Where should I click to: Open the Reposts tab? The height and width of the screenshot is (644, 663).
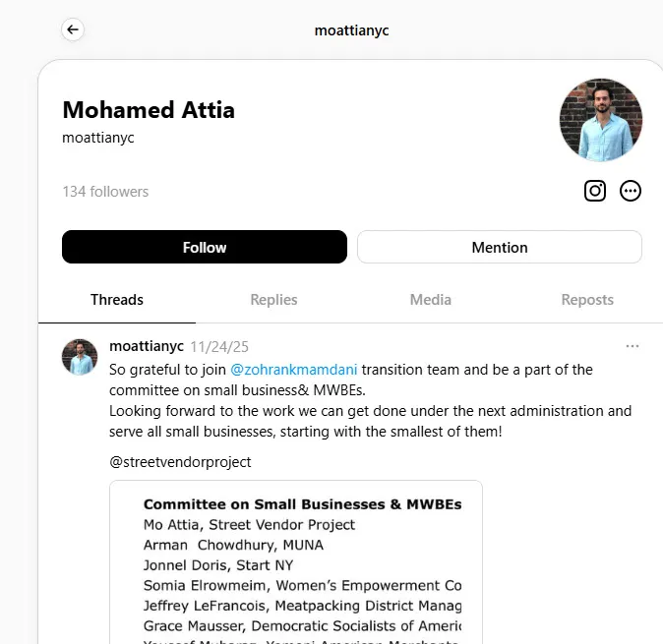[587, 300]
